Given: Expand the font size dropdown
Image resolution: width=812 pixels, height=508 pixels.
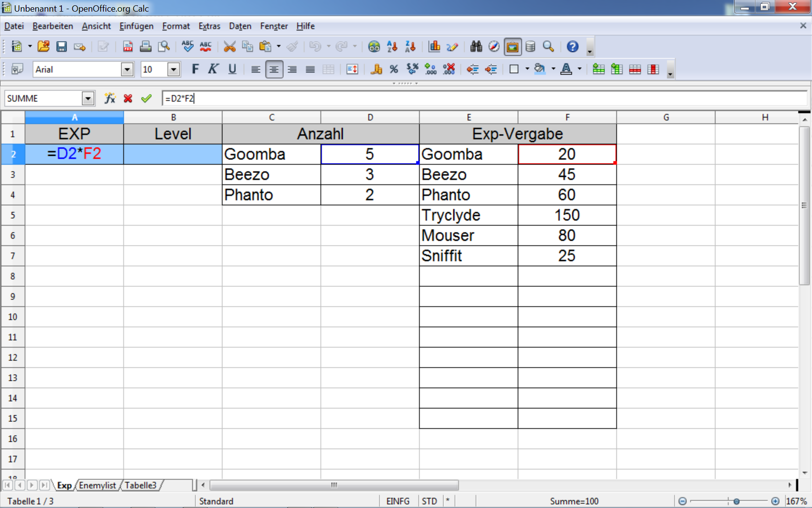Looking at the screenshot, I should (174, 69).
